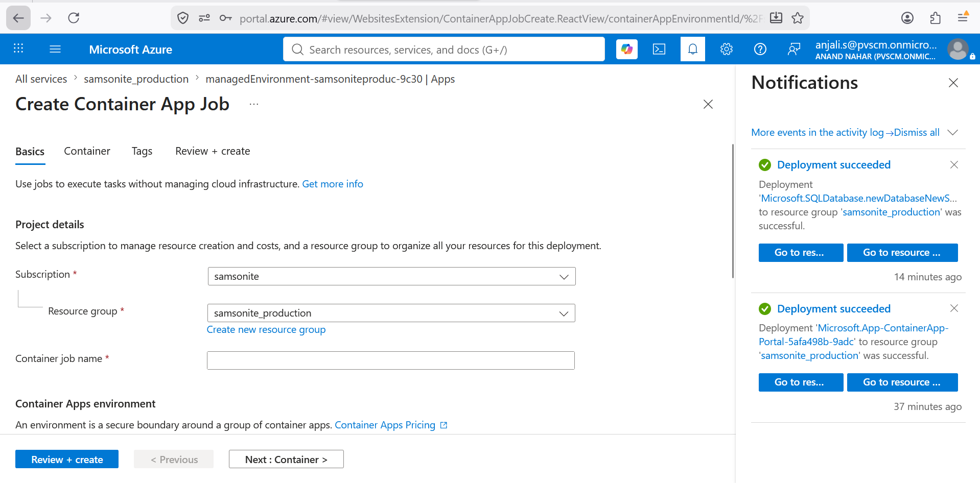Viewport: 980px width, 483px height.
Task: Navigate to All services breadcrumb
Action: click(x=41, y=79)
